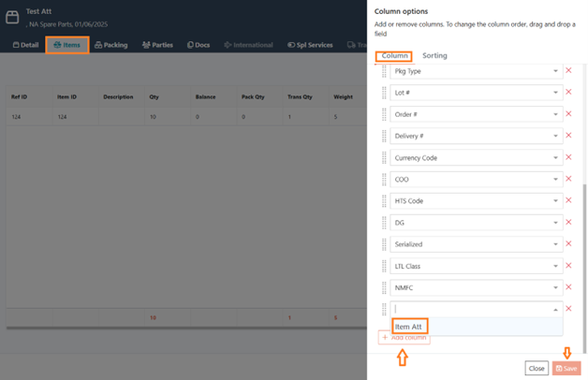
Task: Click the Close button
Action: (x=537, y=369)
